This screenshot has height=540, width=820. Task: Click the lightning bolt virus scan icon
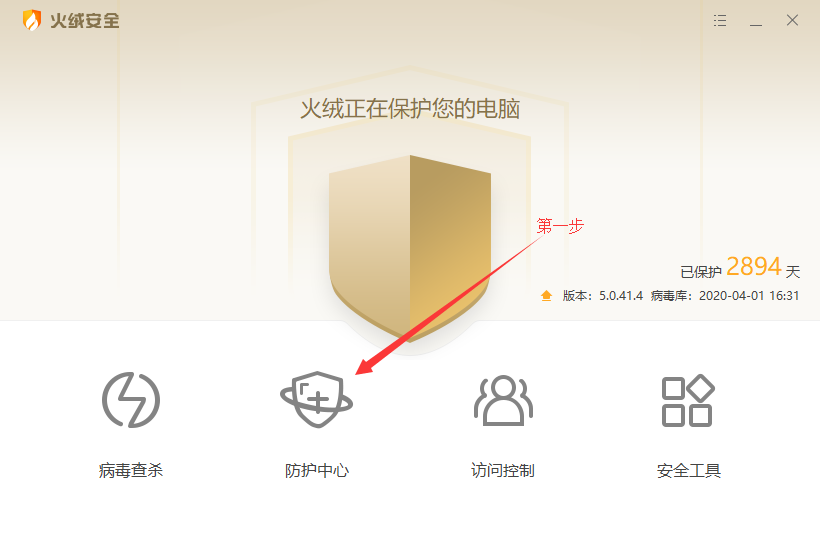(x=131, y=400)
